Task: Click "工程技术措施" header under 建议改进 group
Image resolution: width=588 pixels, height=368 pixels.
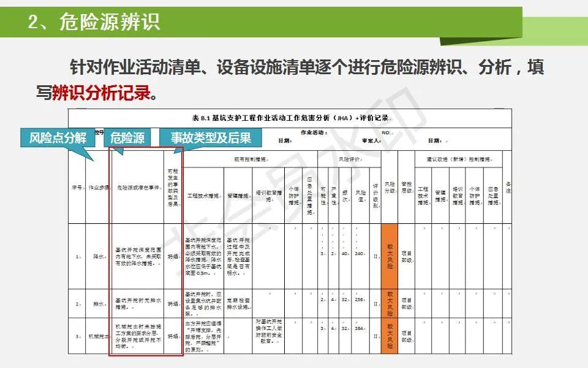Action: click(423, 196)
